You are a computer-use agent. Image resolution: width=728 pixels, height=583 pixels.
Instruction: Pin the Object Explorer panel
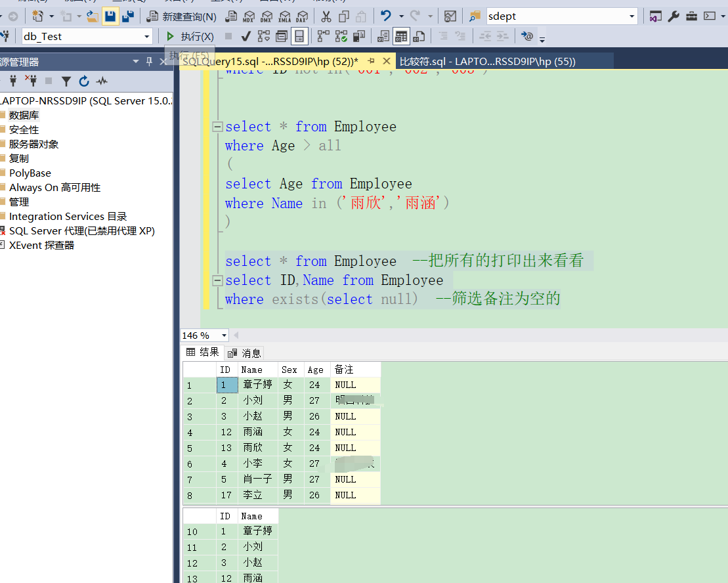[149, 61]
